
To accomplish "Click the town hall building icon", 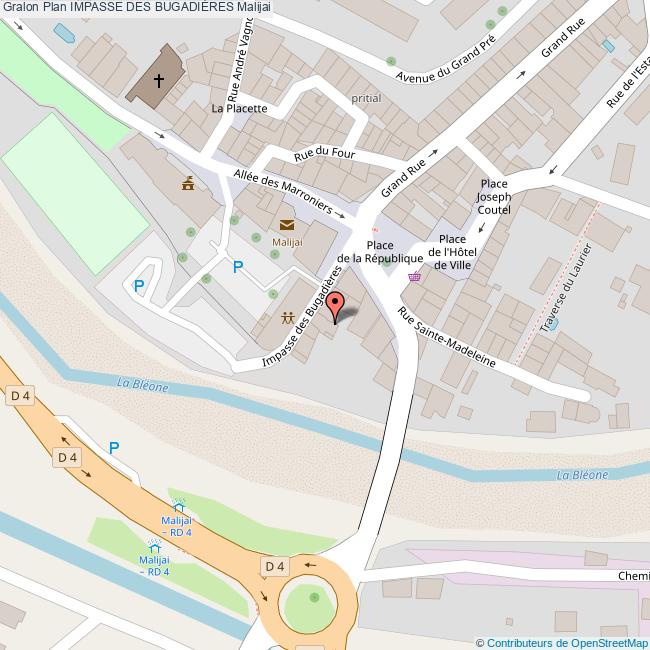I will click(188, 183).
